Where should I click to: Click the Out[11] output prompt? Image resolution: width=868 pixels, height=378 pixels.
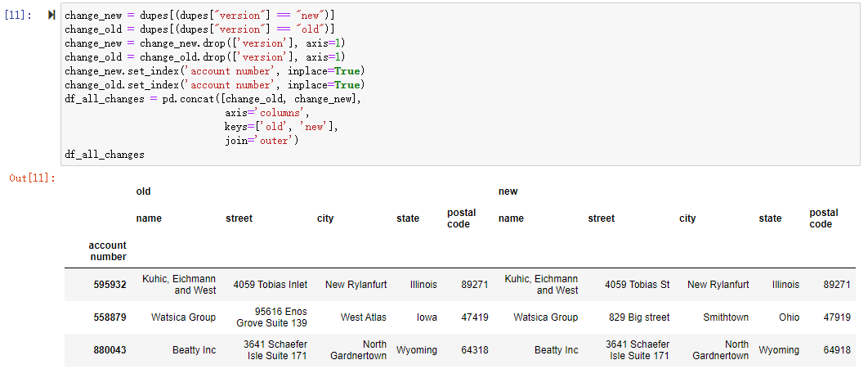pyautogui.click(x=32, y=178)
